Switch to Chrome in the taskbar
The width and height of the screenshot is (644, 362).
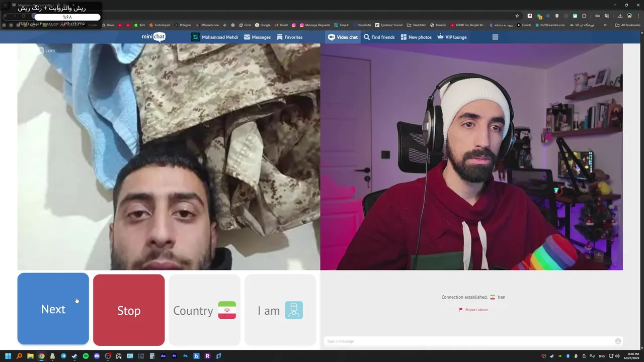[x=41, y=356]
